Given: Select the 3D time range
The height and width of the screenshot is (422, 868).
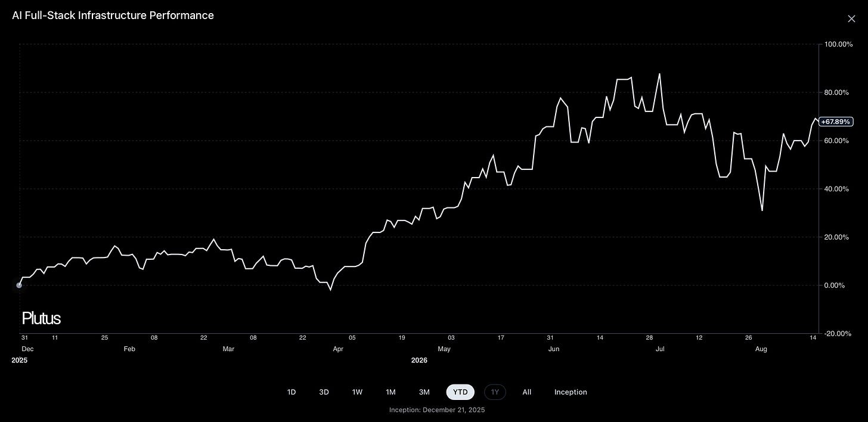Looking at the screenshot, I should pyautogui.click(x=324, y=392).
